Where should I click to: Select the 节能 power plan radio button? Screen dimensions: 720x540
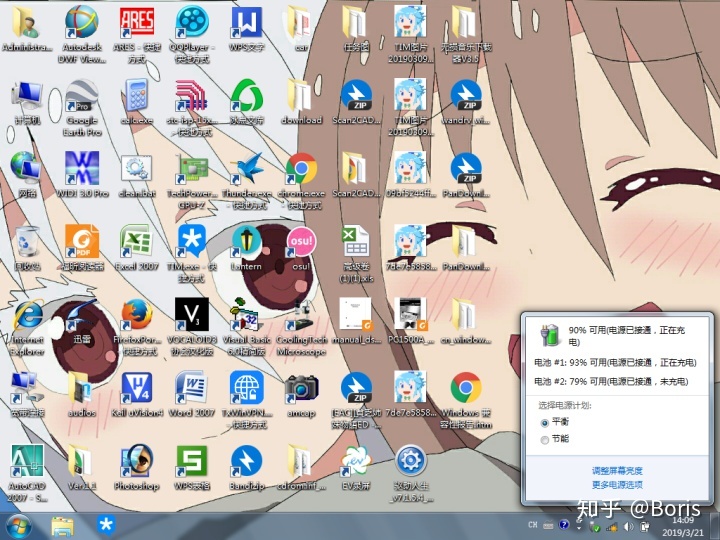click(545, 440)
